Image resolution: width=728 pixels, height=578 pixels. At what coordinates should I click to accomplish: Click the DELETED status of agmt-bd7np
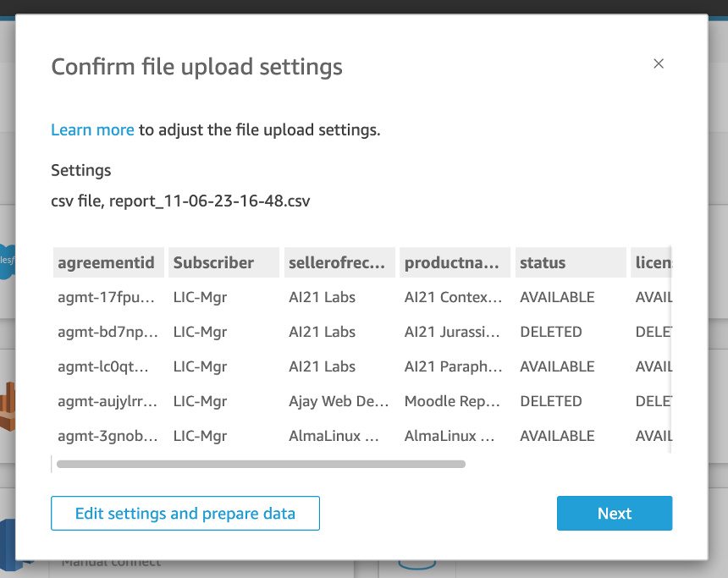[551, 332]
